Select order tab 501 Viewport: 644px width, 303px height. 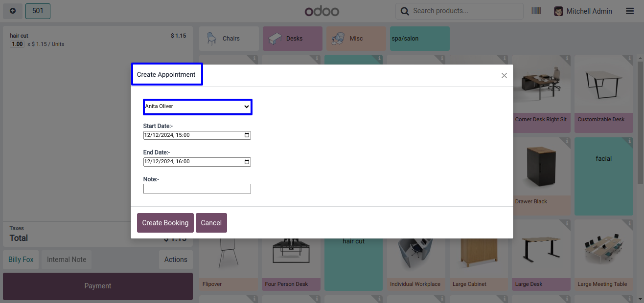[x=38, y=11]
